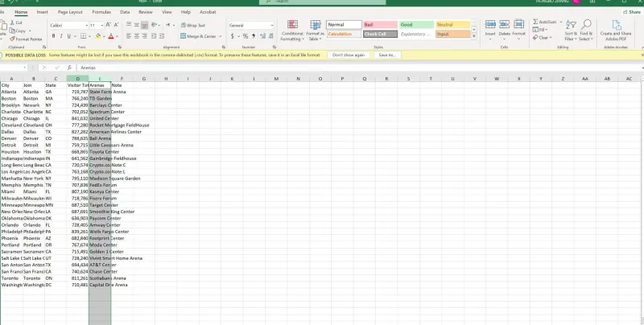This screenshot has height=325, width=644.
Task: Toggle Wrap Text for cells
Action: (x=193, y=26)
